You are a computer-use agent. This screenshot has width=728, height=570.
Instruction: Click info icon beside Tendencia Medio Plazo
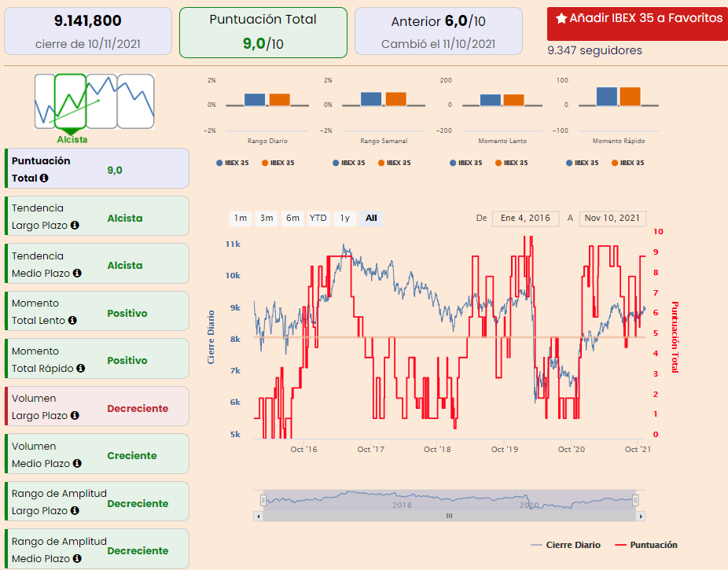click(x=77, y=274)
